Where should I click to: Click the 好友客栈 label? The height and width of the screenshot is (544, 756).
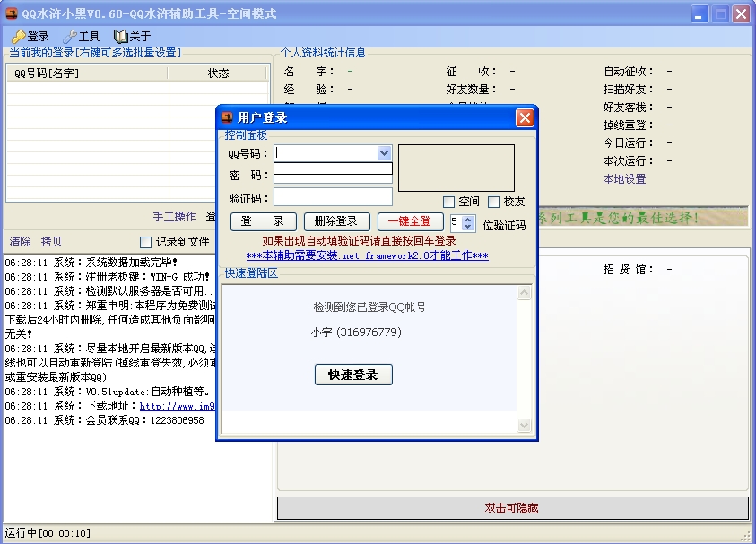click(x=628, y=108)
